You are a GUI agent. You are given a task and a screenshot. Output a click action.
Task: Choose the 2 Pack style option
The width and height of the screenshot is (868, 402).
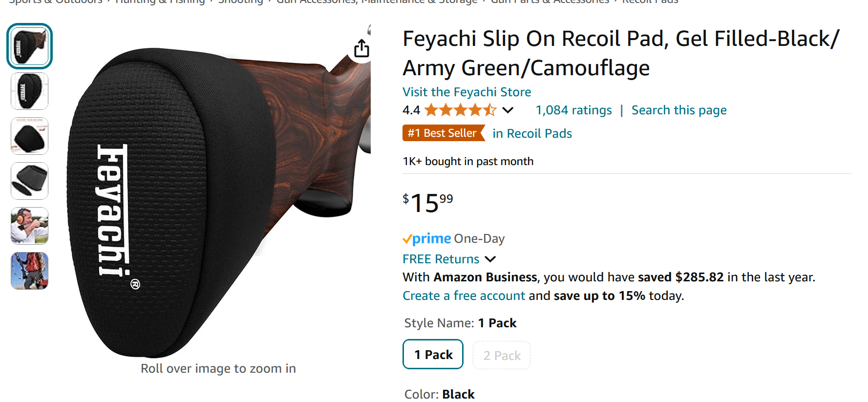[x=502, y=355]
